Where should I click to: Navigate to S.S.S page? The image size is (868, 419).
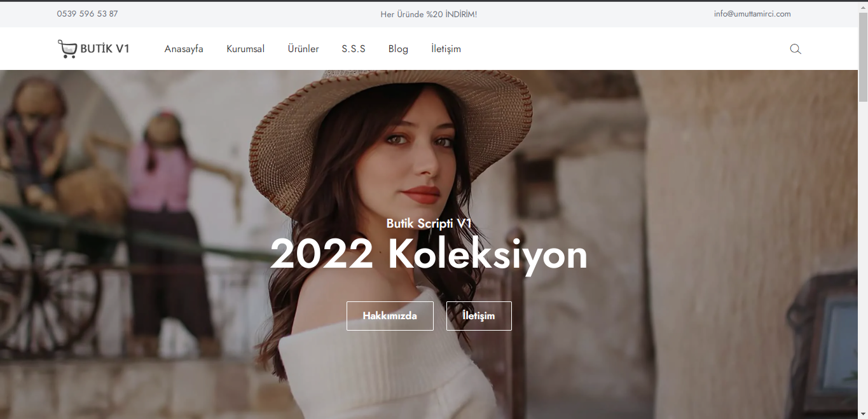(354, 49)
